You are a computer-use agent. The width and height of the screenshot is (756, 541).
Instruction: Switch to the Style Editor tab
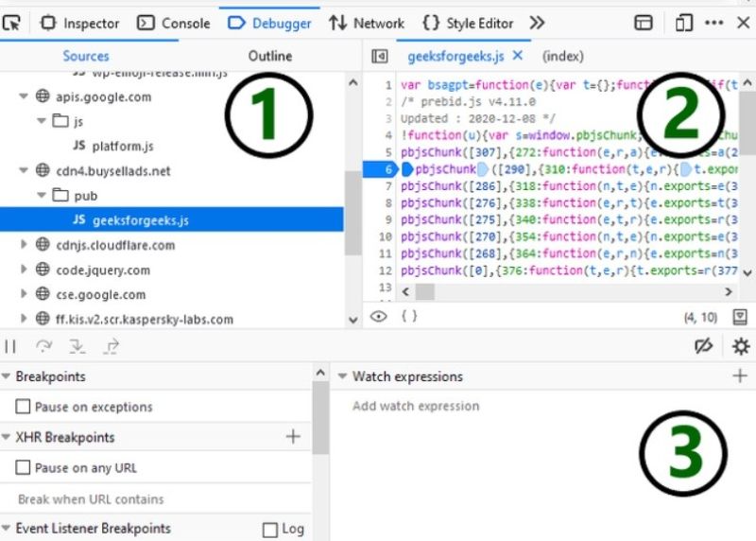pos(468,23)
